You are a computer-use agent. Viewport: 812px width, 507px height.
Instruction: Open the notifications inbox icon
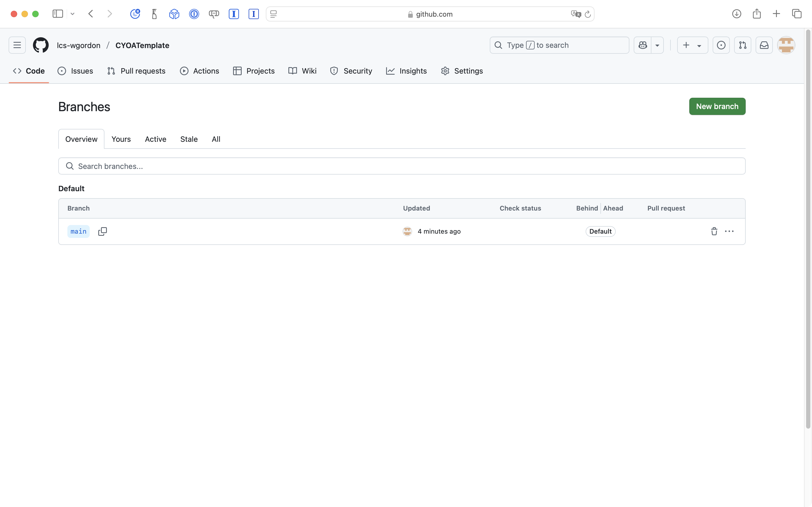coord(764,45)
